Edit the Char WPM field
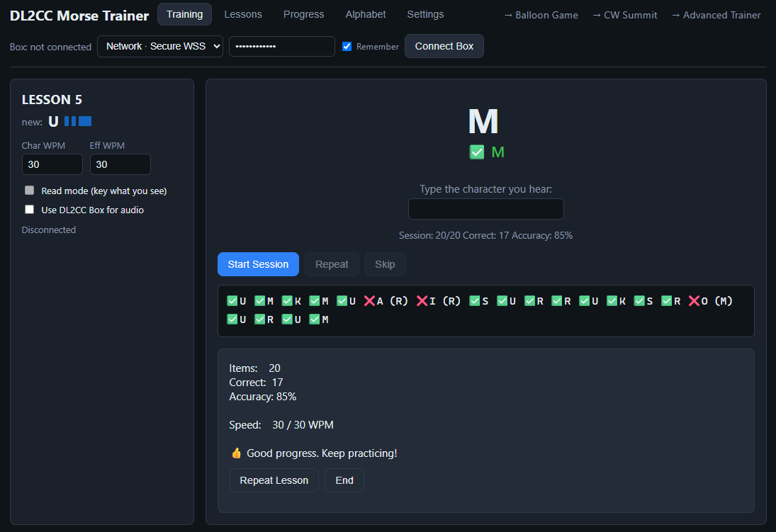This screenshot has height=532, width=776. [x=52, y=164]
